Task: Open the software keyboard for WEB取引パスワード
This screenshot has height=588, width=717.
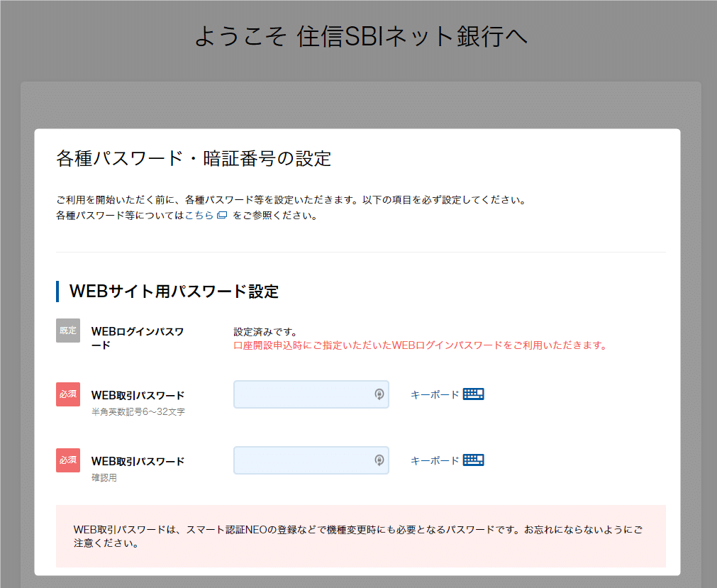Action: 474,394
